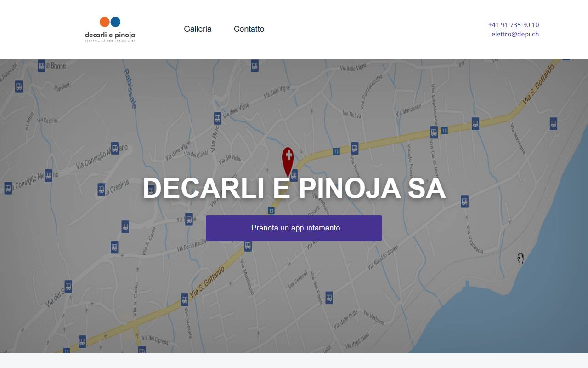Click the decarli e pinoja logo
This screenshot has height=368, width=588.
pos(110,29)
